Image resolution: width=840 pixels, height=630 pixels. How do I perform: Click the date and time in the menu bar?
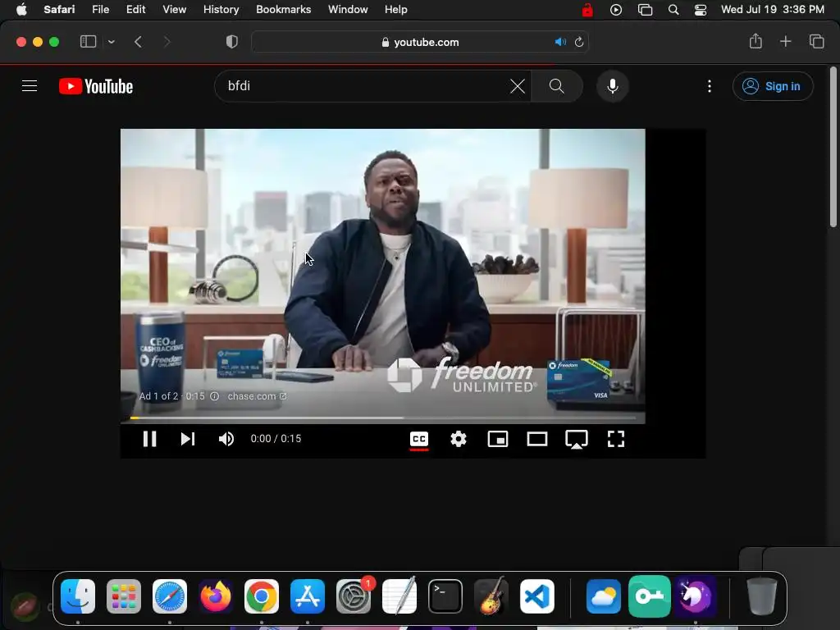pyautogui.click(x=772, y=10)
